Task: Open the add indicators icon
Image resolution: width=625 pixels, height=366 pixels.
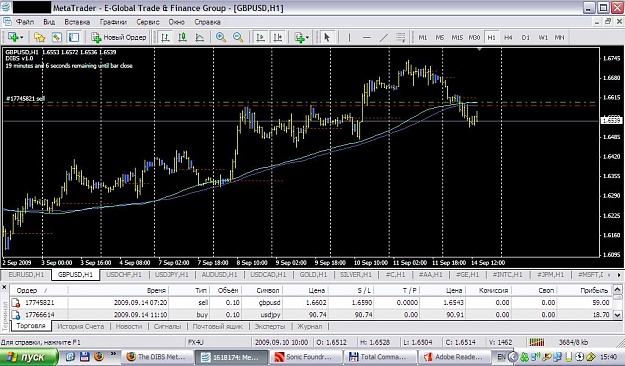Action: pos(299,37)
